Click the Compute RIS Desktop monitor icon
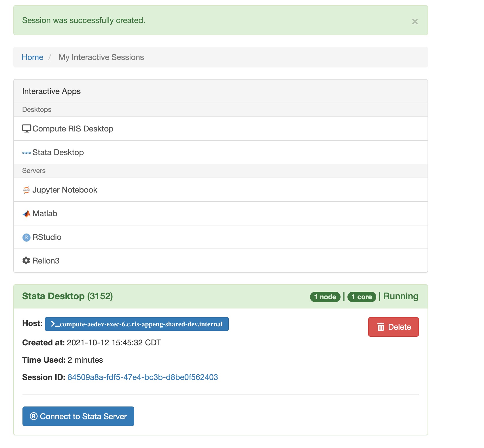Screen dimensions: 484x448 [27, 129]
